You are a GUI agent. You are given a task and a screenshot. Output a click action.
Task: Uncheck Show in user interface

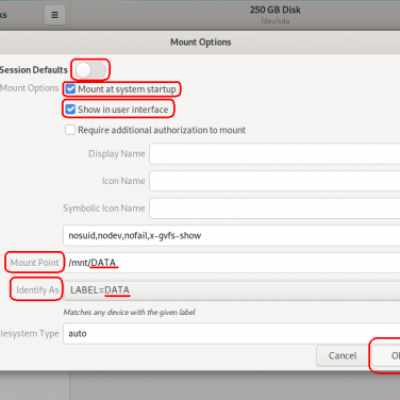[70, 109]
